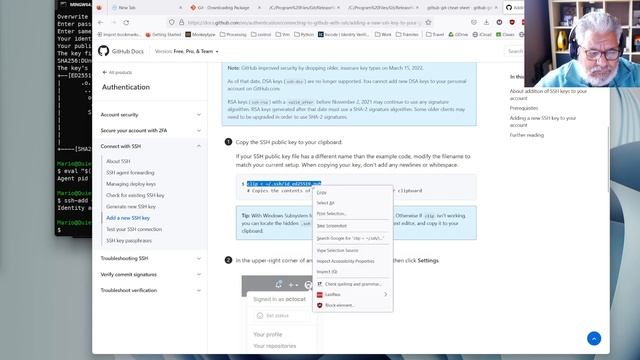
Task: Choose Inspect Accessibility Properties menu item
Action: 353,261
